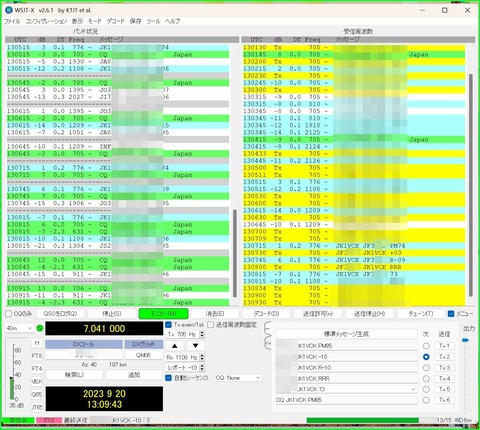Click the 出力 power slider handle
The width and height of the screenshot is (480, 430).
point(465,340)
